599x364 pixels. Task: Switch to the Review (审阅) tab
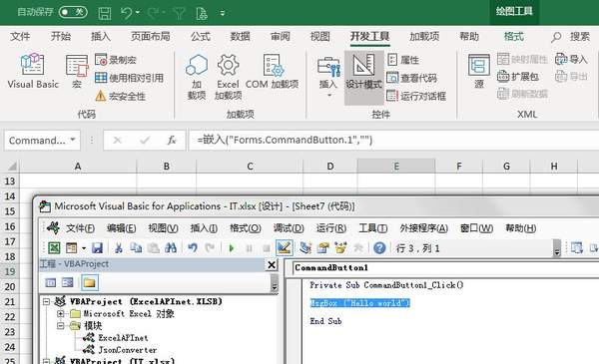280,37
